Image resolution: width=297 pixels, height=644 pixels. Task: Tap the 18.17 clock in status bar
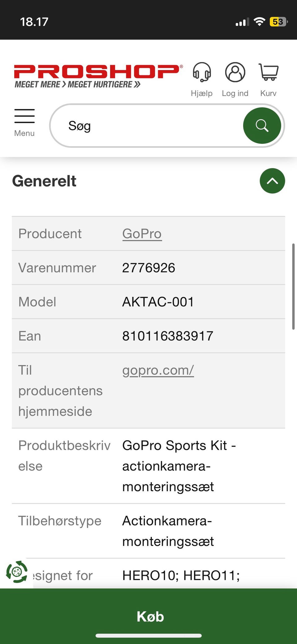[34, 22]
